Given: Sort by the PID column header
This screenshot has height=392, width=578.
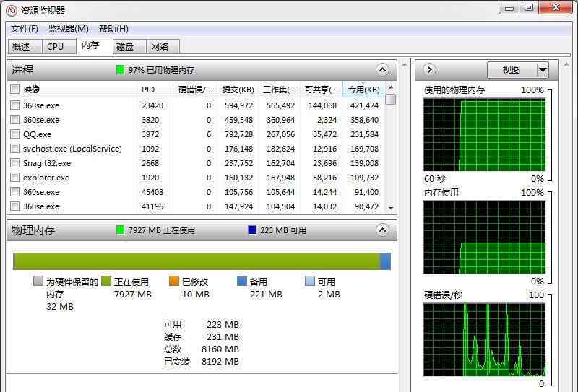Looking at the screenshot, I should point(155,90).
